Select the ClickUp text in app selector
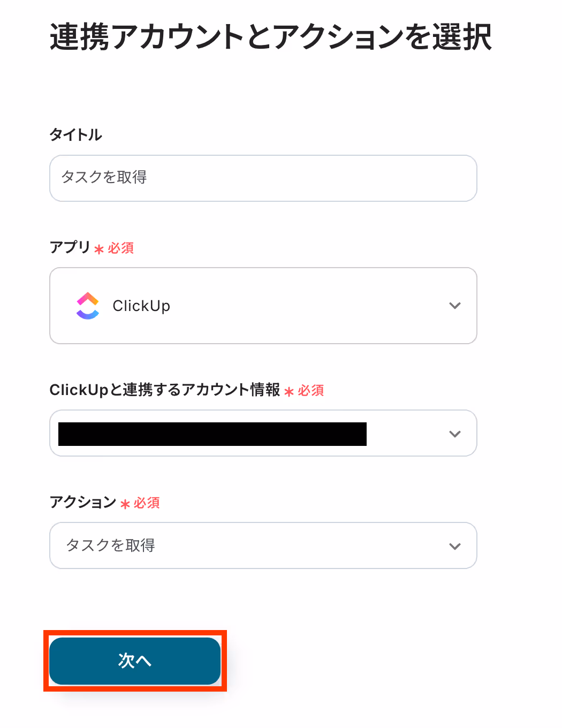Screen dimensions: 562x728 coord(141,306)
